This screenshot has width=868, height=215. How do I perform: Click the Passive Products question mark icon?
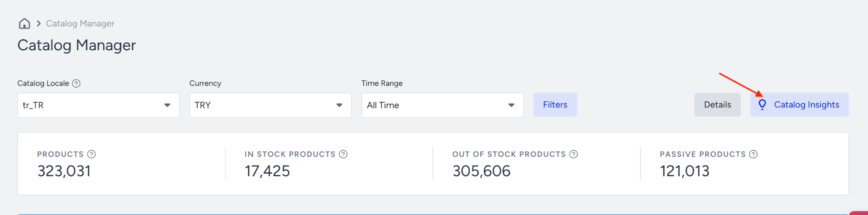click(x=753, y=154)
